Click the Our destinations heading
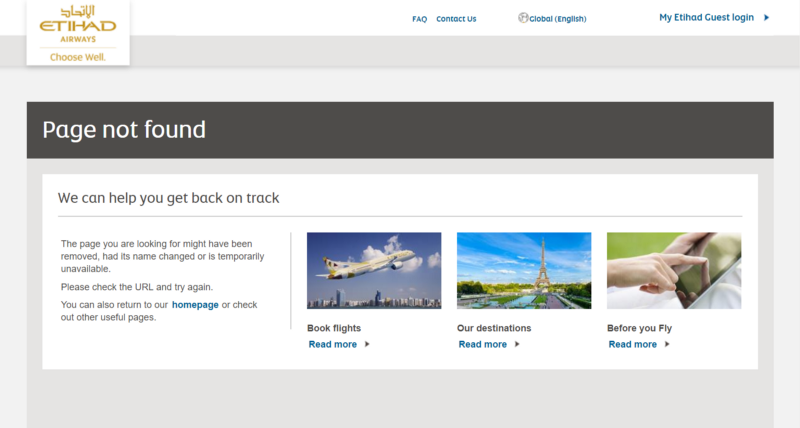Image resolution: width=800 pixels, height=428 pixels. [x=494, y=328]
